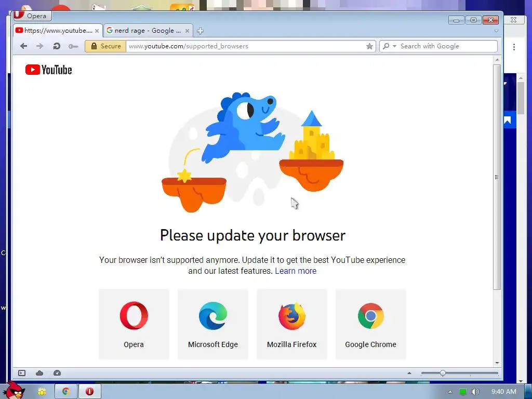Toggle the panels icon in status bar
The height and width of the screenshot is (399, 532).
(x=22, y=373)
